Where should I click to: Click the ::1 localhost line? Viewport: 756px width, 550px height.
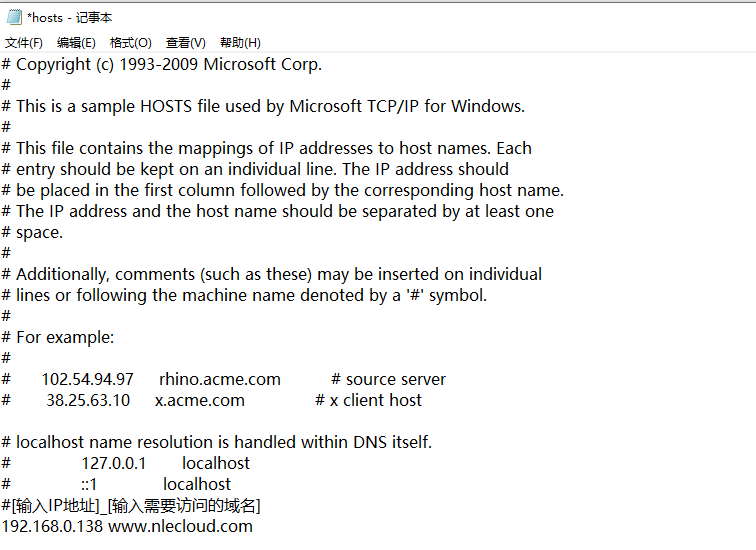156,484
